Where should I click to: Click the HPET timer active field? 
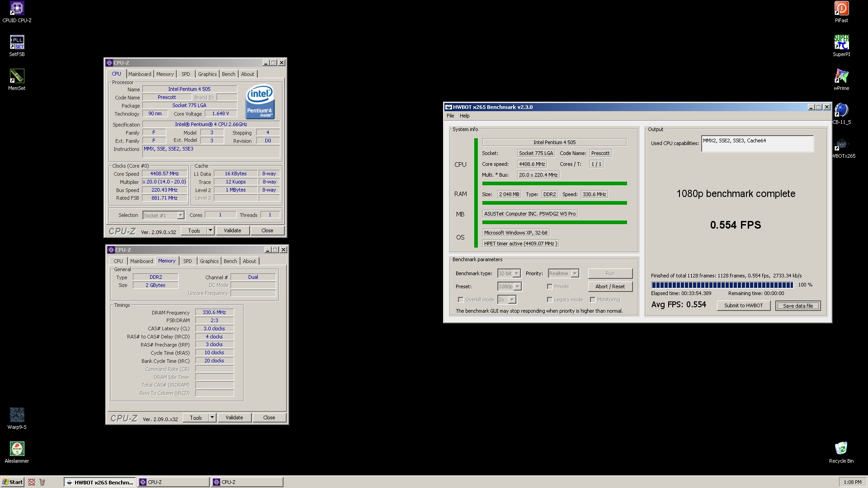point(521,244)
